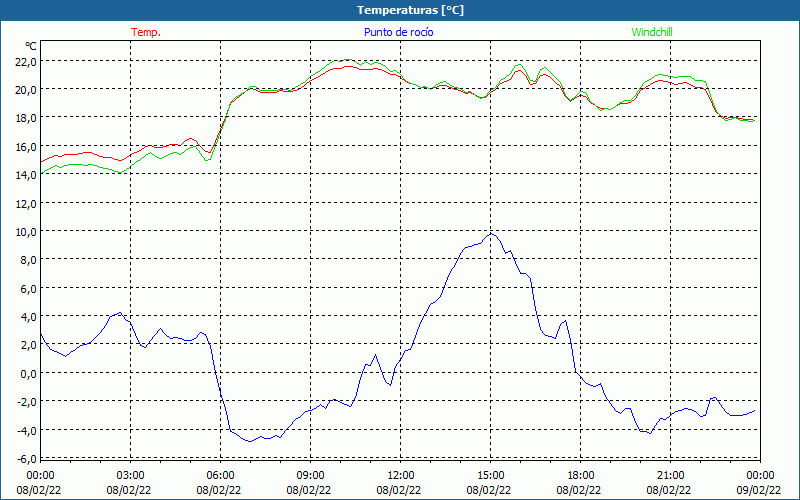
Task: Click the 6,0 y-axis label
Action: [29, 288]
